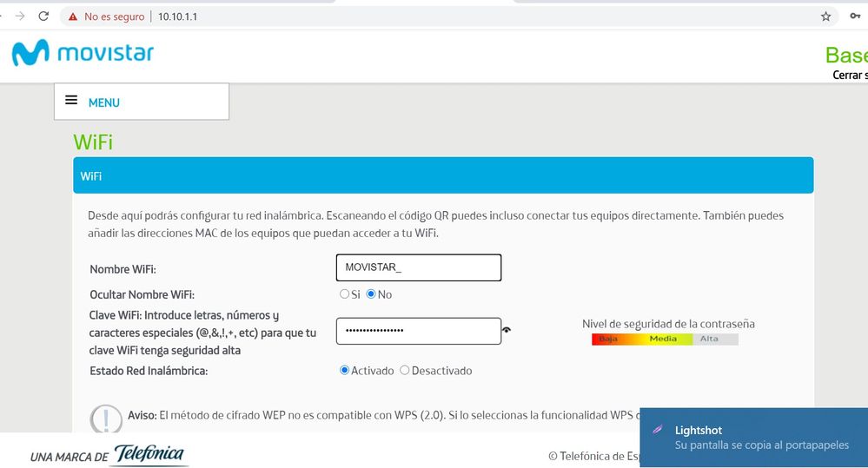
Task: Click the Movistar logo
Action: (x=83, y=54)
